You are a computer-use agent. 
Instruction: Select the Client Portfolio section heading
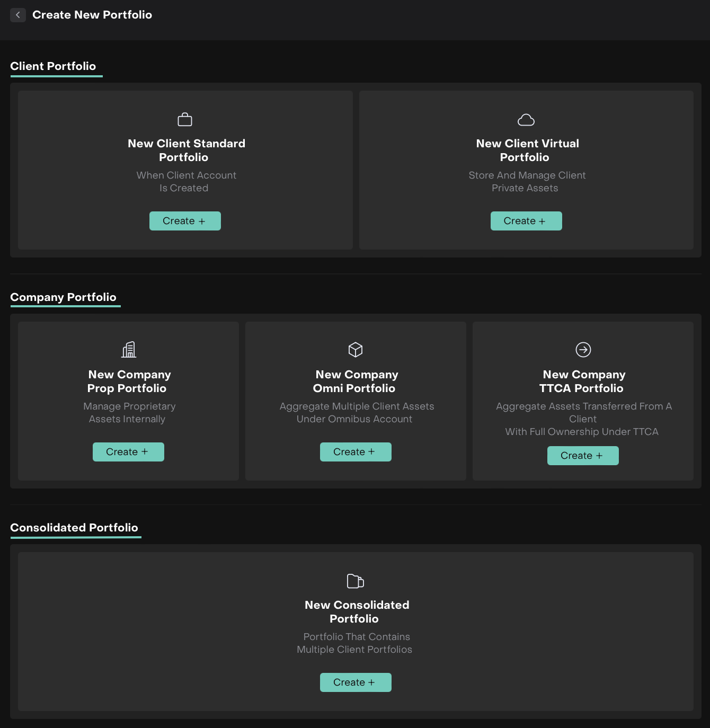click(x=53, y=66)
